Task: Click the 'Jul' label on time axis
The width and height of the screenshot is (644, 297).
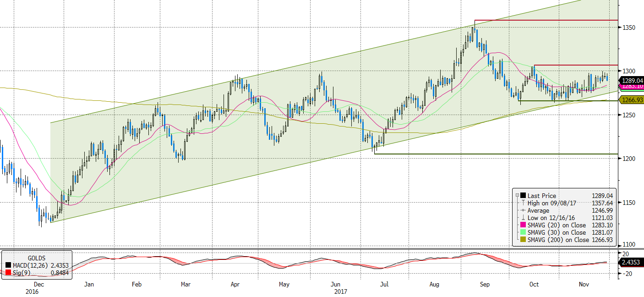Action: coord(384,284)
